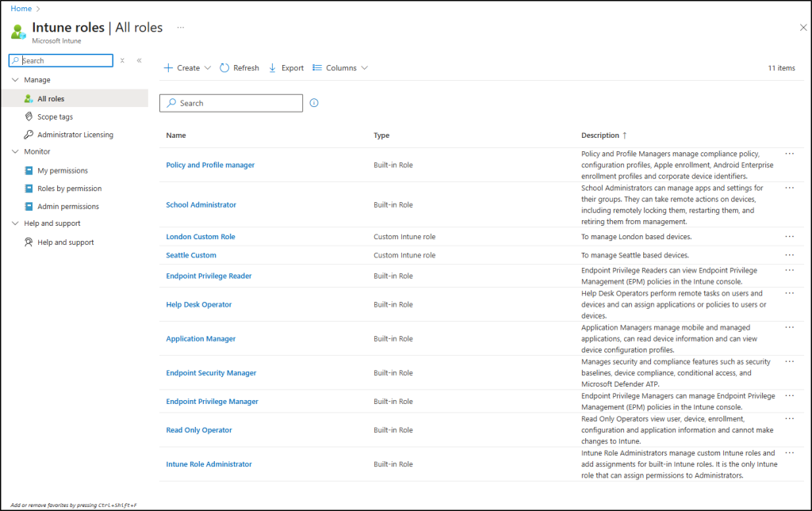
Task: Select the All roles icon in the sidebar
Action: click(28, 98)
